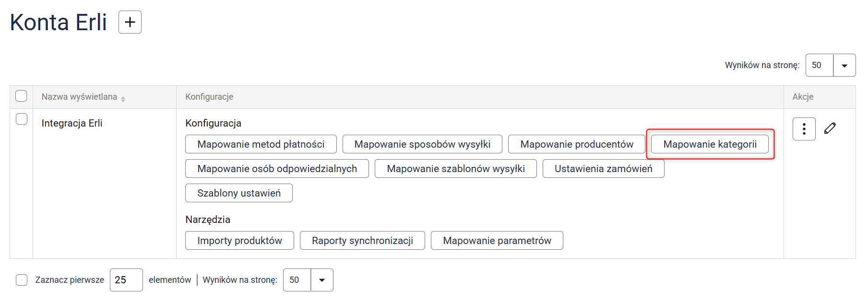Open Mapowanie metod płatności

[261, 144]
